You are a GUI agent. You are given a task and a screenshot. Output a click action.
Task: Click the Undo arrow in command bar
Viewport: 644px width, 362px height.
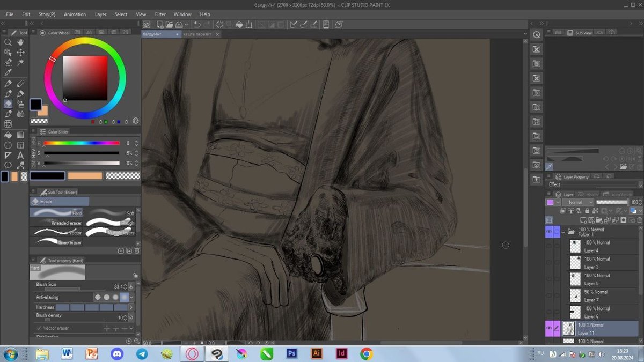pyautogui.click(x=197, y=24)
